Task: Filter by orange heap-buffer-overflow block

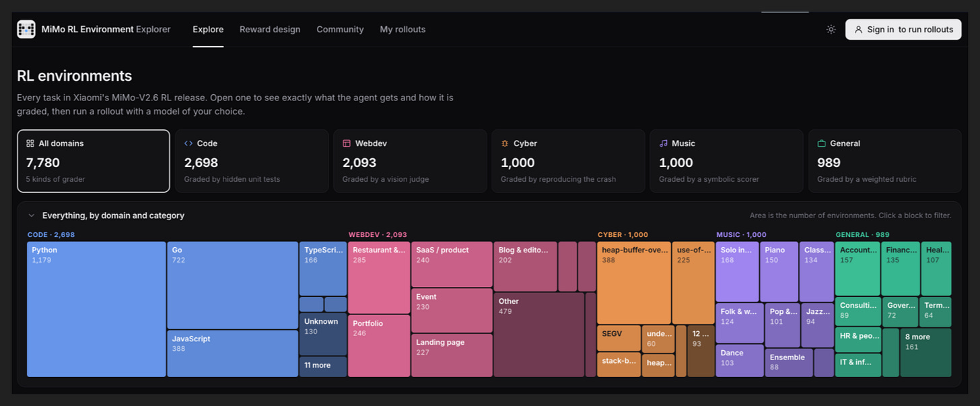Action: [x=634, y=283]
